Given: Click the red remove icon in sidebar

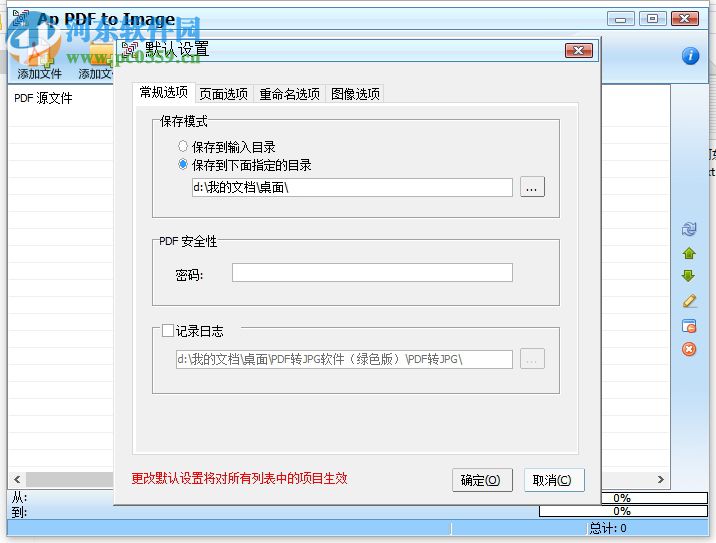Looking at the screenshot, I should (x=689, y=349).
